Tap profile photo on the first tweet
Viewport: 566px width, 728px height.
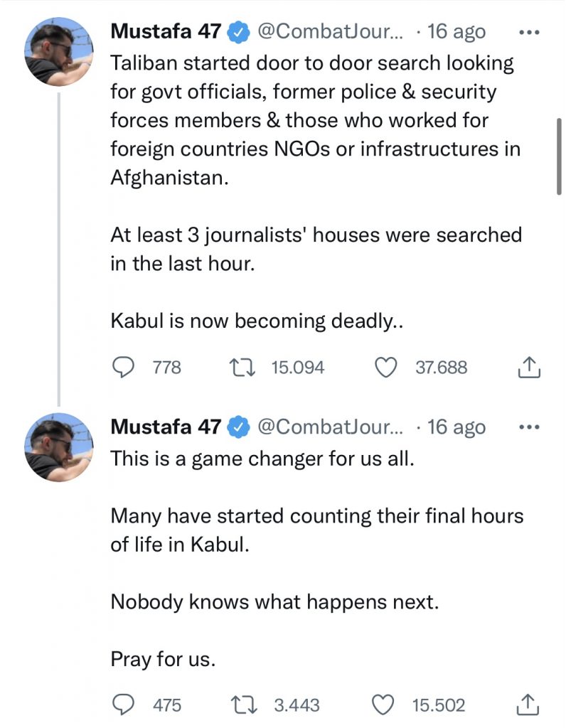(59, 51)
